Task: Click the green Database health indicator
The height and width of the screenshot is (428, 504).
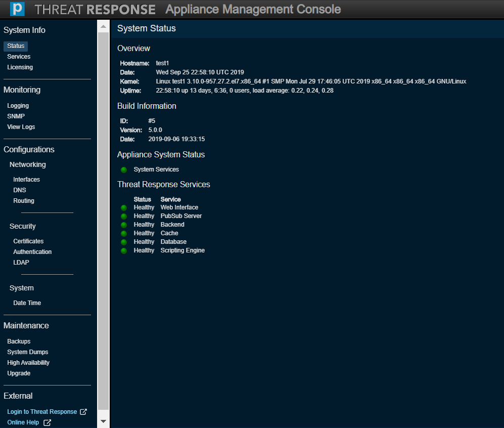Action: point(124,242)
